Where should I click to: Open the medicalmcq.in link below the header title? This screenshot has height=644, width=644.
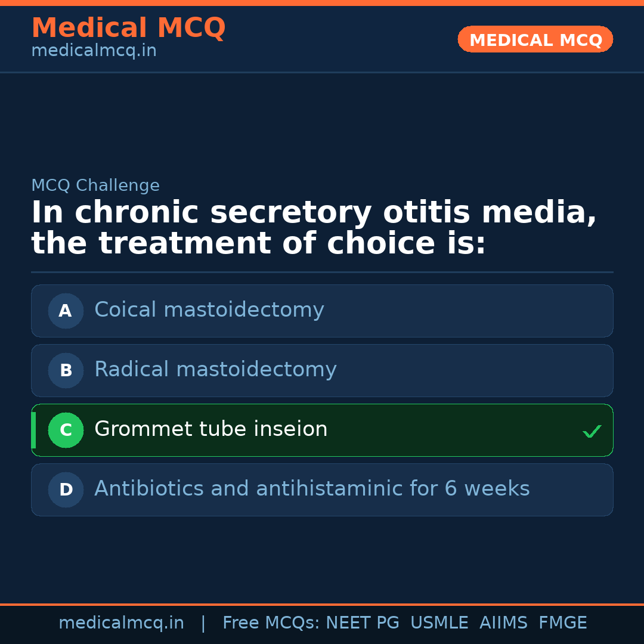click(x=94, y=51)
